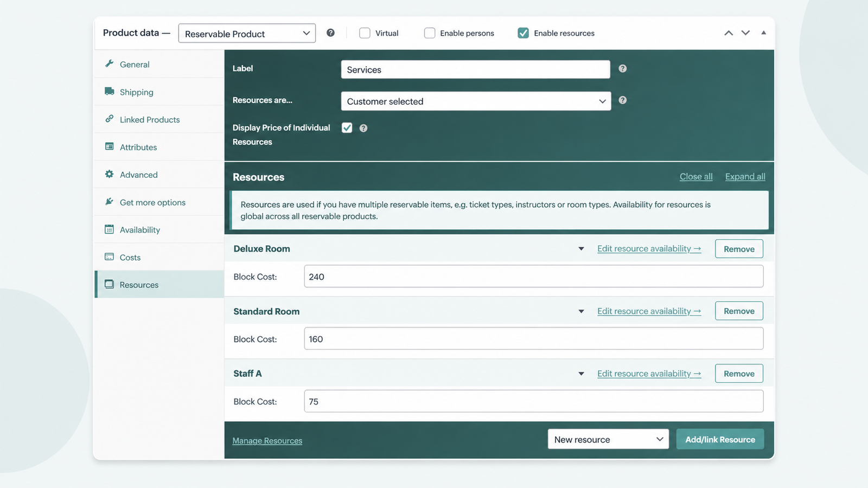Click the Resources sidebar icon
This screenshot has width=868, height=488.
[x=109, y=284]
